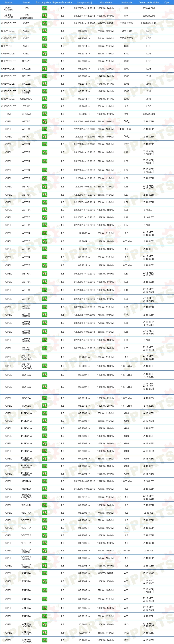Click the power value 141kW / 192KM

106,387
